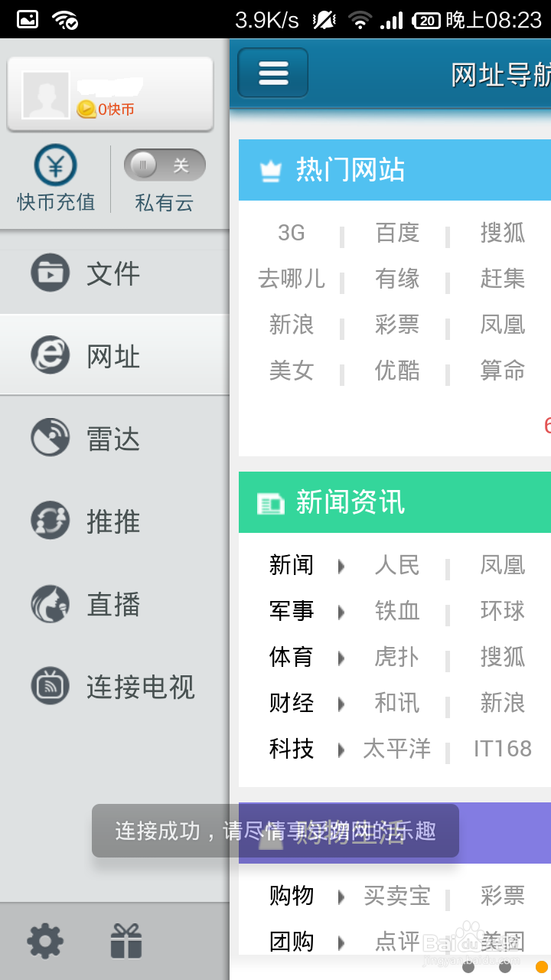Open the 去哪儿 link
Viewport: 551px width, 980px height.
(292, 279)
